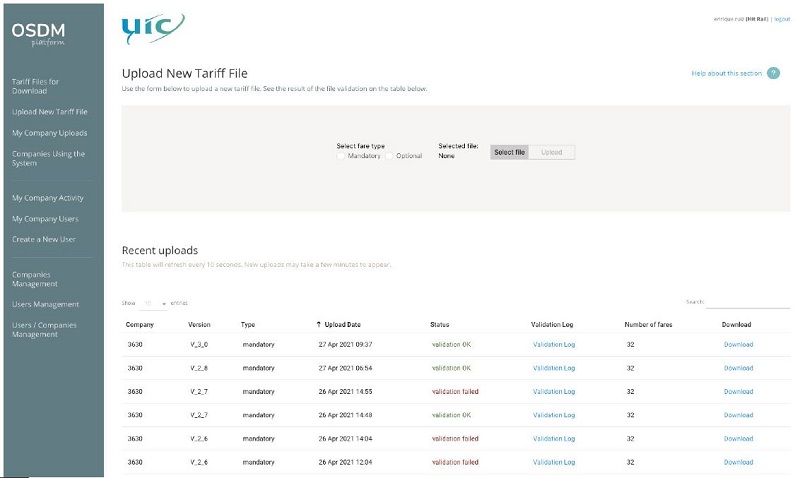Click the logout link
This screenshot has height=478, width=800.
781,19
